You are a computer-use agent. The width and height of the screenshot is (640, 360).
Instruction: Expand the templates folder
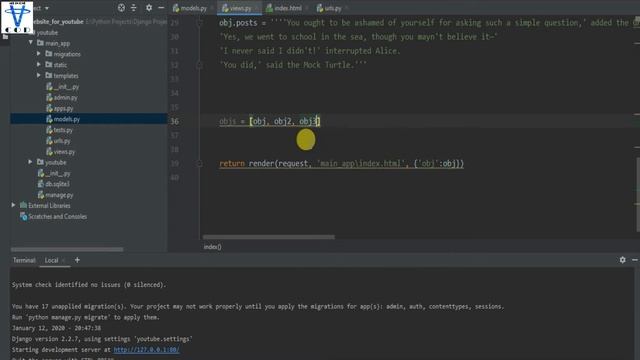coord(39,75)
